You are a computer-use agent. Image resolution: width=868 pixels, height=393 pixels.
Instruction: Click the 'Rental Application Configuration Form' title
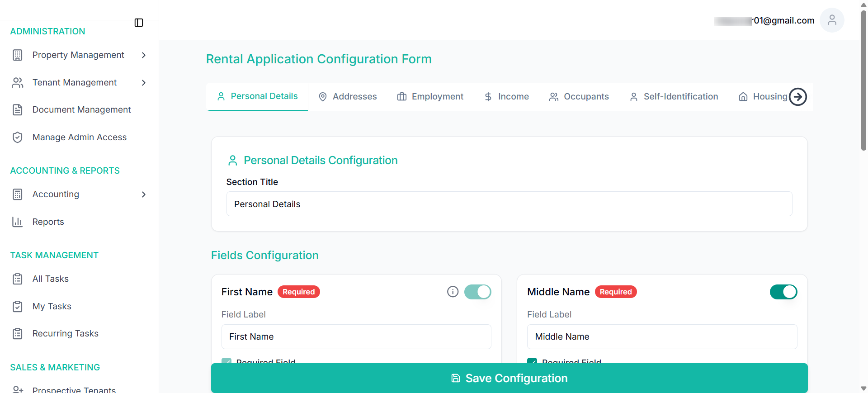[319, 59]
